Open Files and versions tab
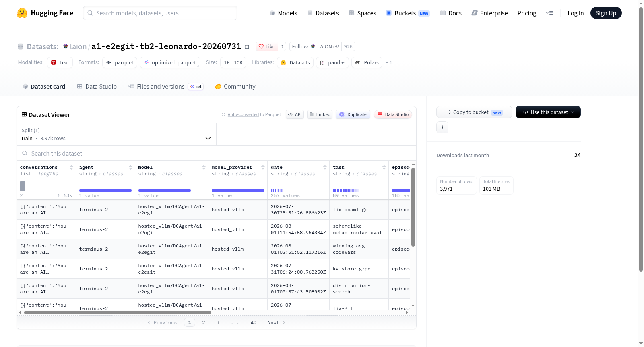644x347 pixels. (166, 87)
